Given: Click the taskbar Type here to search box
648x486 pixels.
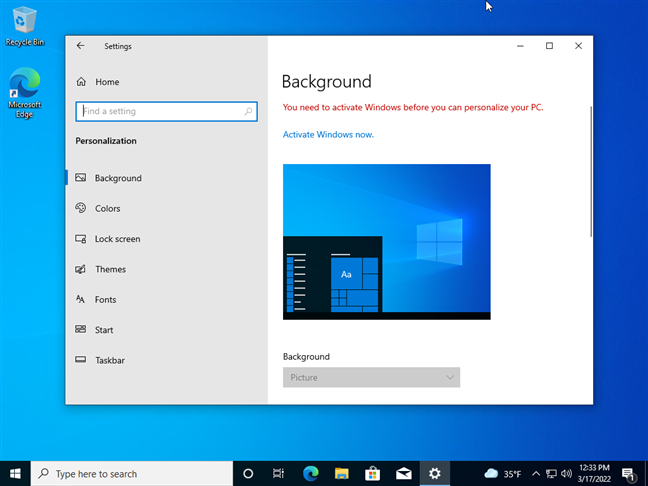Looking at the screenshot, I should pos(132,474).
